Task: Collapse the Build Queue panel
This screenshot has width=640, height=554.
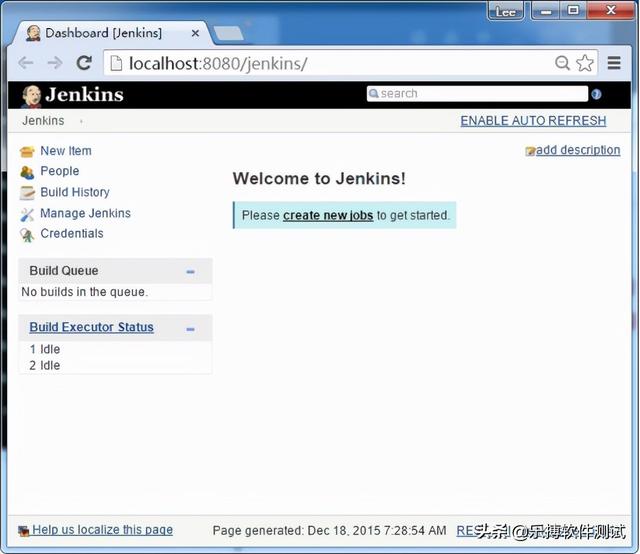Action: coord(191,271)
